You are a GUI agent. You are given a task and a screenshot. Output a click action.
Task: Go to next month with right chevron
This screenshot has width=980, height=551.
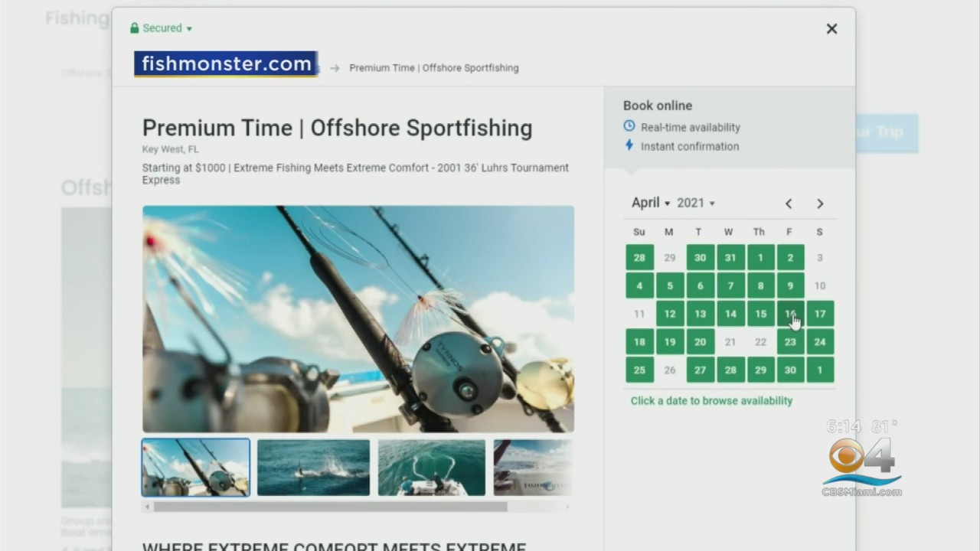pos(820,204)
